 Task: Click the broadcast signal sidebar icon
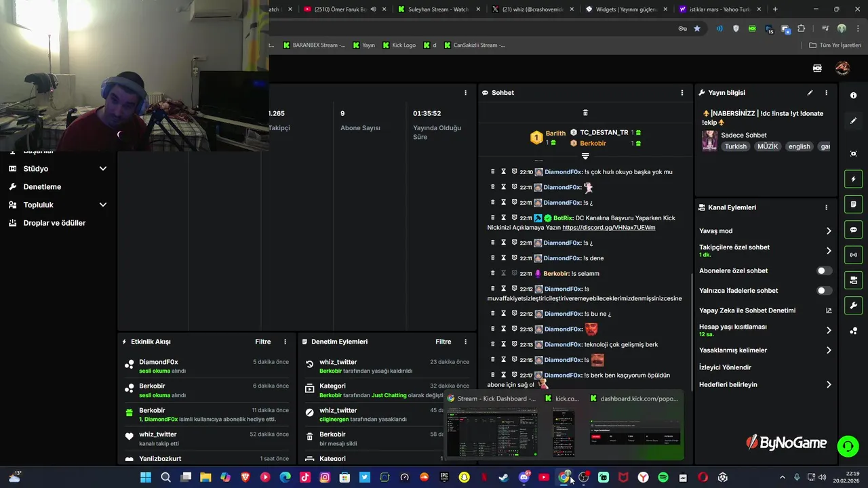pos(853,255)
